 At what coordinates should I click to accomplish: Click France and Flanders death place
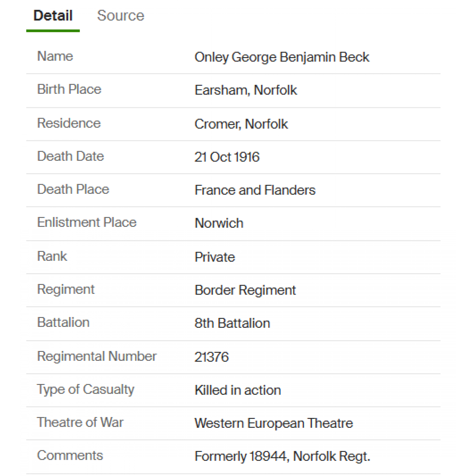coord(255,190)
